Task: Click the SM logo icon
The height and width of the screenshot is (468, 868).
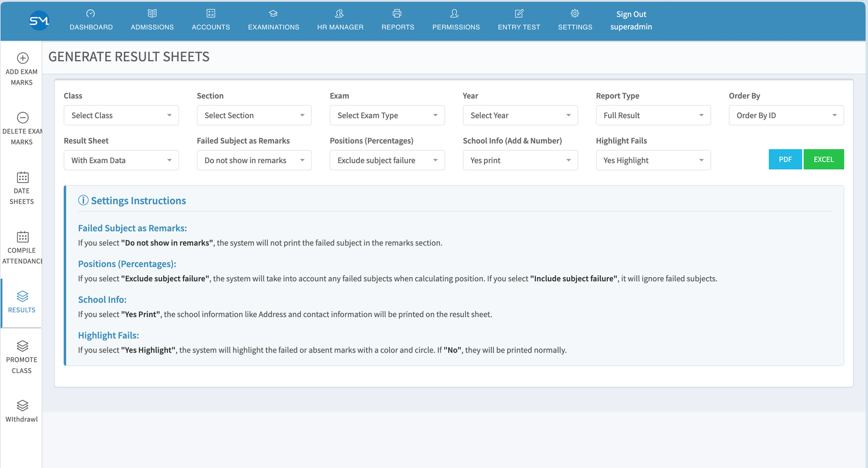Action: (x=39, y=21)
